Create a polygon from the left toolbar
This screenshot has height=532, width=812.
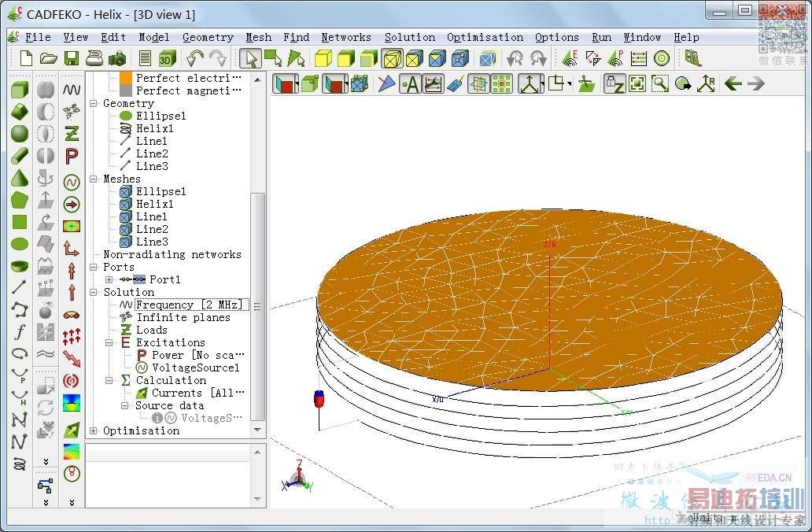(20, 200)
